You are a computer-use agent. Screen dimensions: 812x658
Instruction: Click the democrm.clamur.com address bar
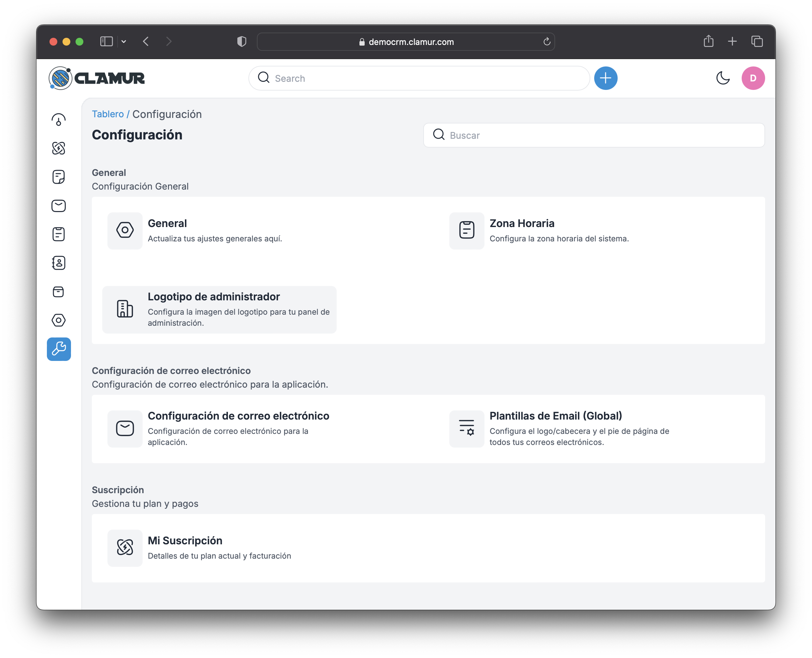coord(406,42)
